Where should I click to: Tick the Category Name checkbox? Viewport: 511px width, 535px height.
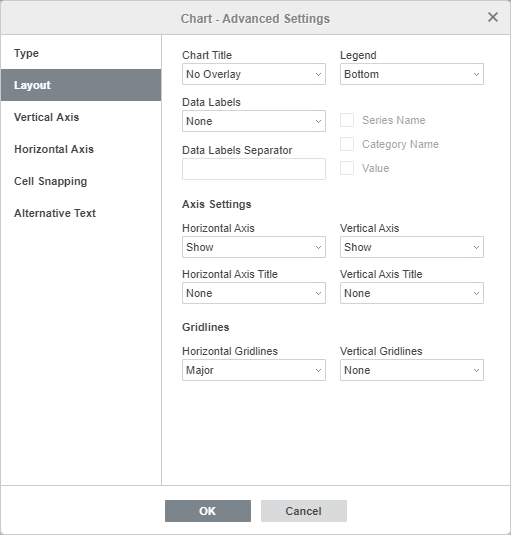[347, 144]
